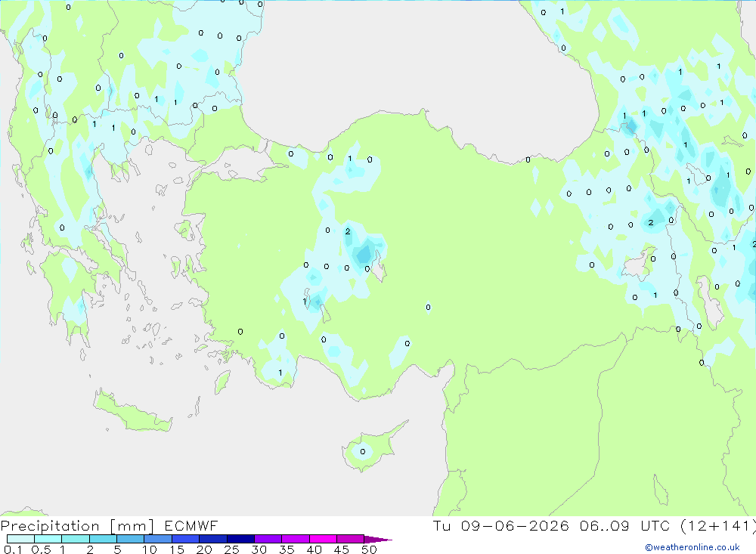Click Rhodes island off southwest Turkey
This screenshot has height=554, width=756.
coord(222,382)
